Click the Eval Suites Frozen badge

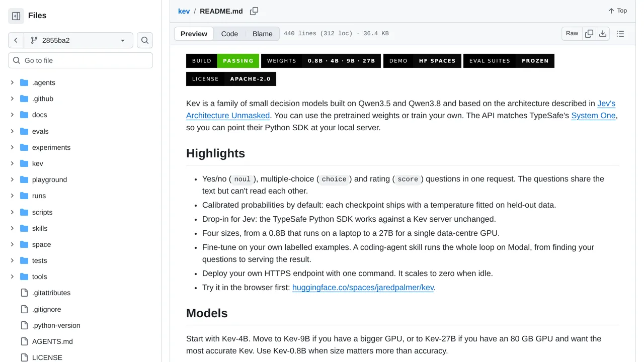(x=509, y=61)
